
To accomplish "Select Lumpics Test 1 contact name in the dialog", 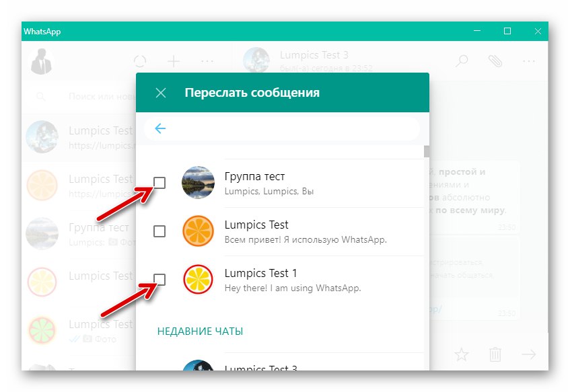I will pyautogui.click(x=260, y=273).
